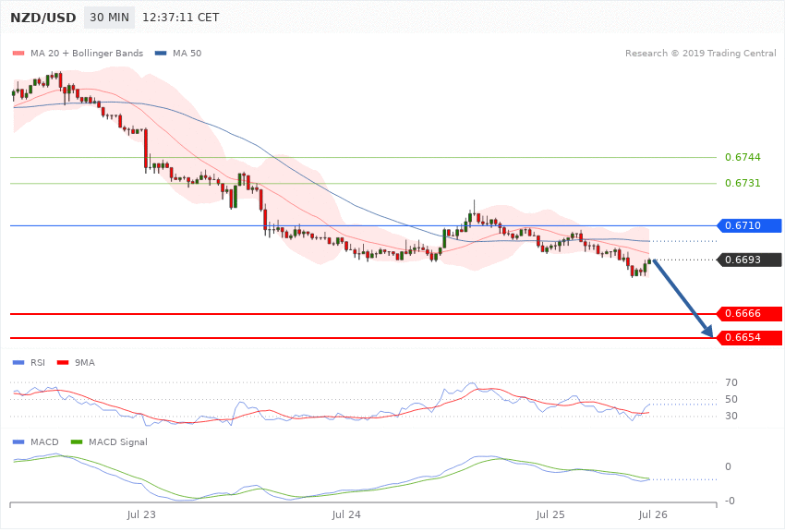Click the Jul 26 date axis label

coord(653,514)
